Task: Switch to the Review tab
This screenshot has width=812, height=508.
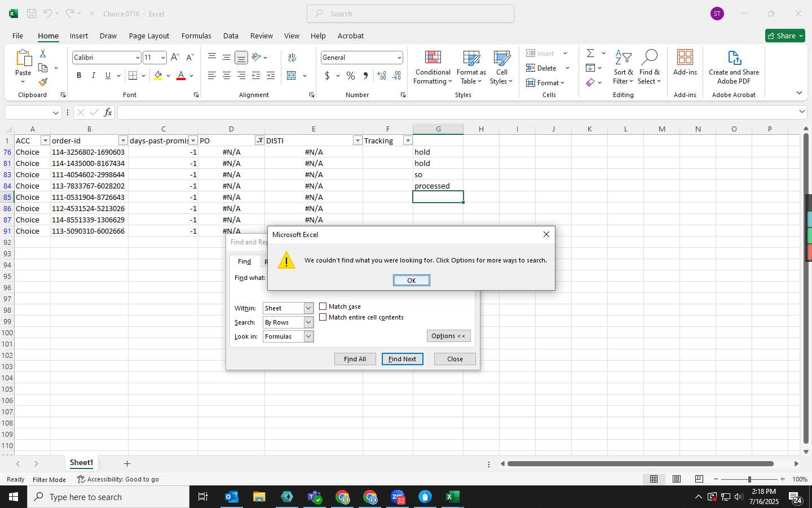Action: tap(262, 36)
